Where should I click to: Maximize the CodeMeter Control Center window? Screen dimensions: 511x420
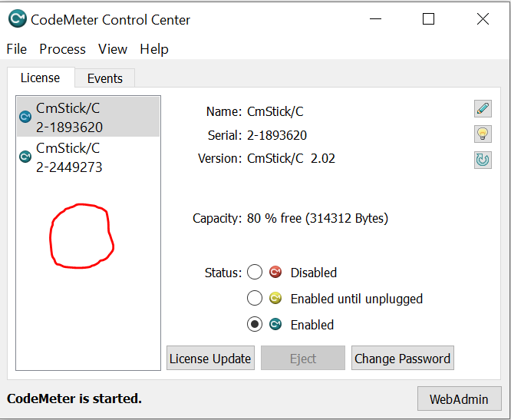[x=428, y=19]
